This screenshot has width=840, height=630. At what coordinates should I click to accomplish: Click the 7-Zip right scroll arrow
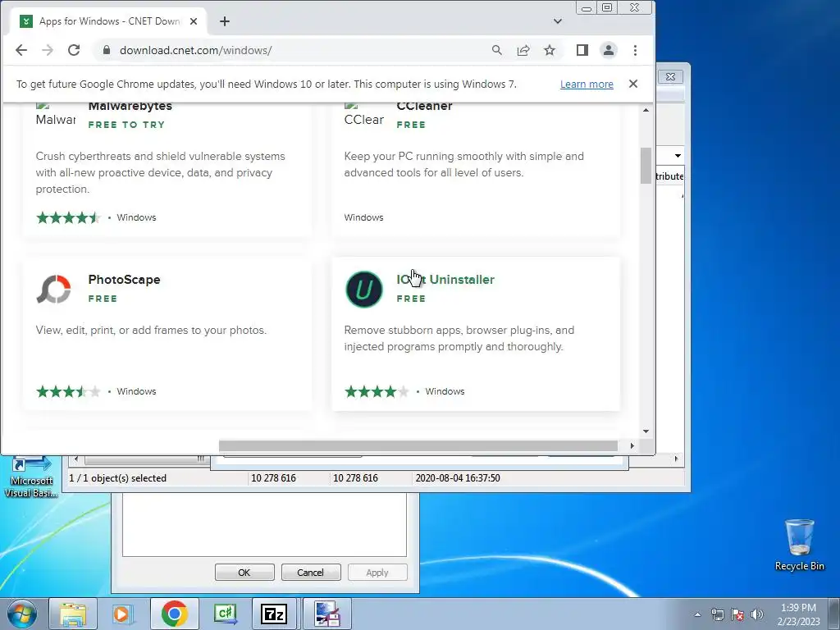point(676,459)
